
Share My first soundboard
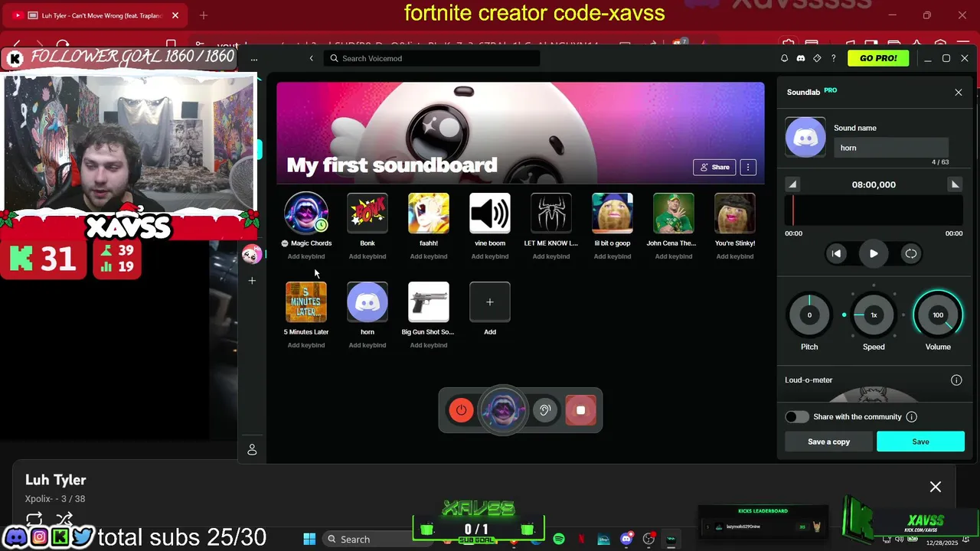point(714,167)
